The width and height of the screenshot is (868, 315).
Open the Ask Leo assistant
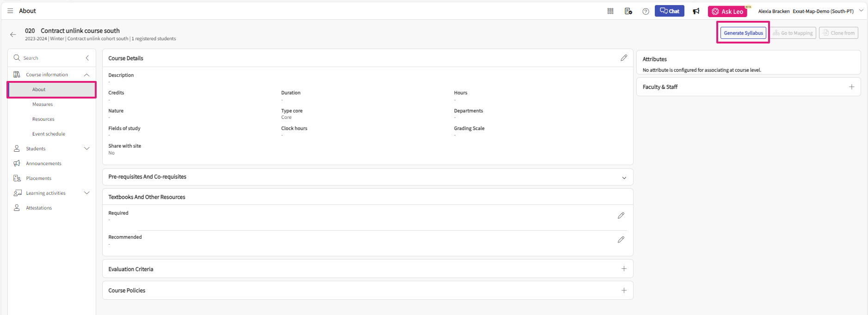[x=727, y=12]
